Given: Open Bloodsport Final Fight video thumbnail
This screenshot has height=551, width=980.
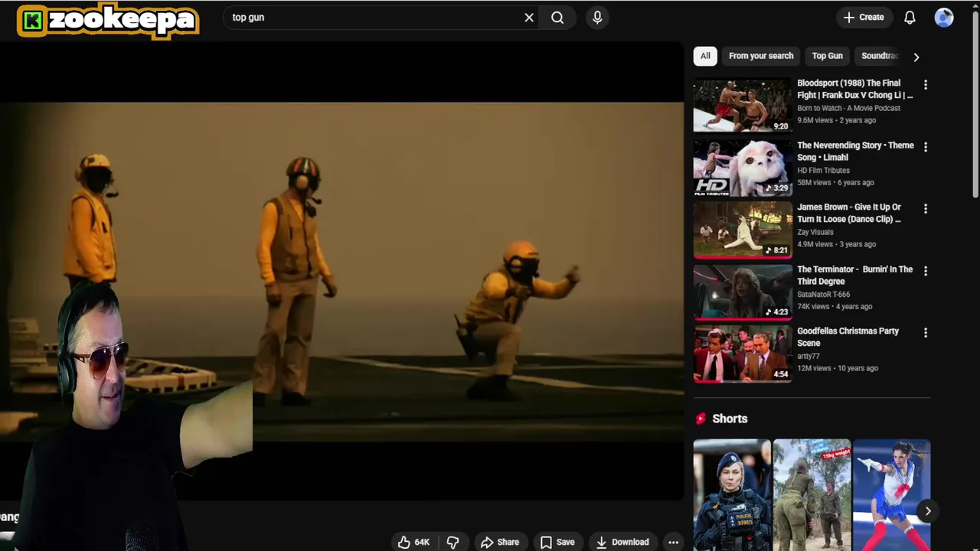Looking at the screenshot, I should coord(743,105).
